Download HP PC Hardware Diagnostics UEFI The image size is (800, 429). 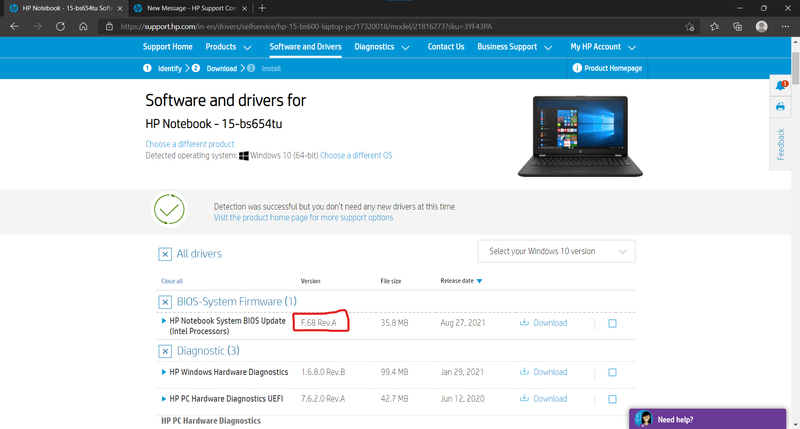tap(543, 398)
